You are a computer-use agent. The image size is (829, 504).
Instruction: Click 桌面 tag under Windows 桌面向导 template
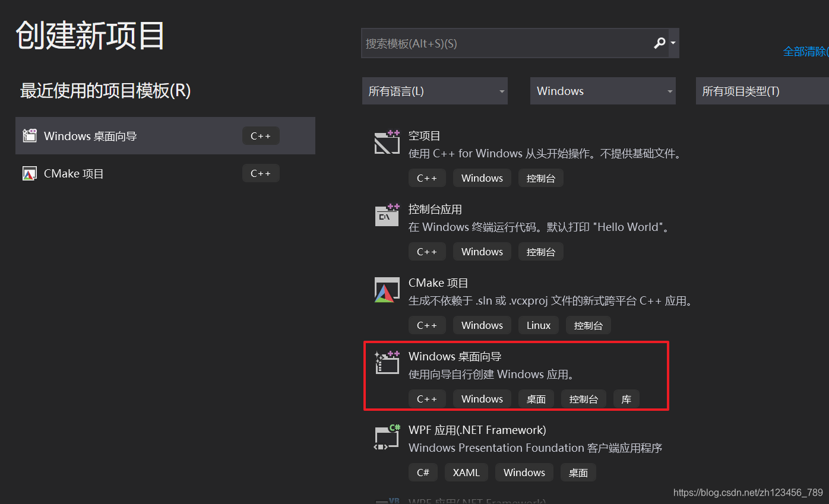click(536, 399)
